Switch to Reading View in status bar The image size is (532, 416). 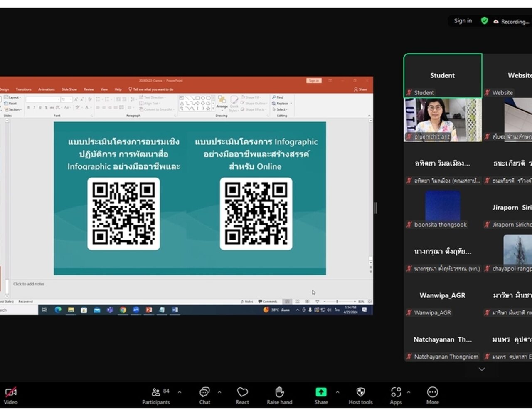[x=307, y=302]
